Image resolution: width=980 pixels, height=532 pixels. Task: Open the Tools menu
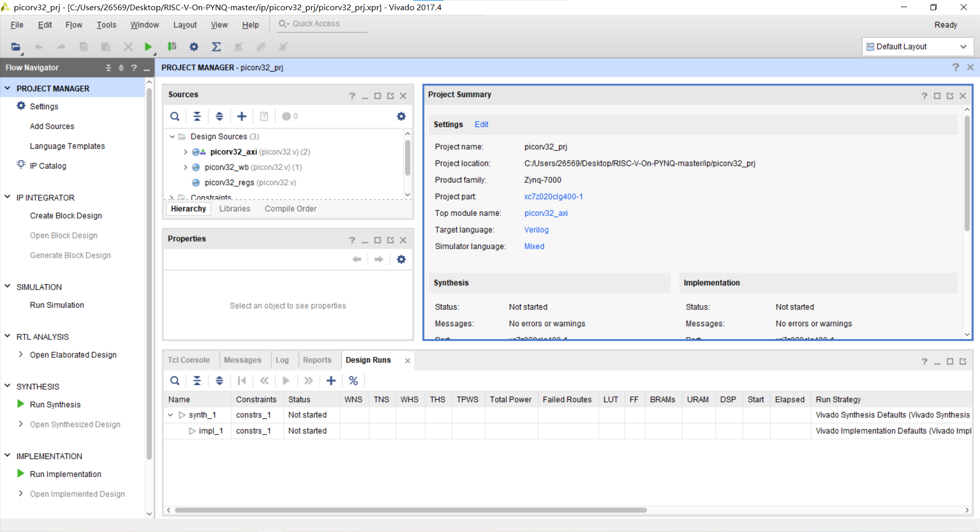[x=106, y=25]
